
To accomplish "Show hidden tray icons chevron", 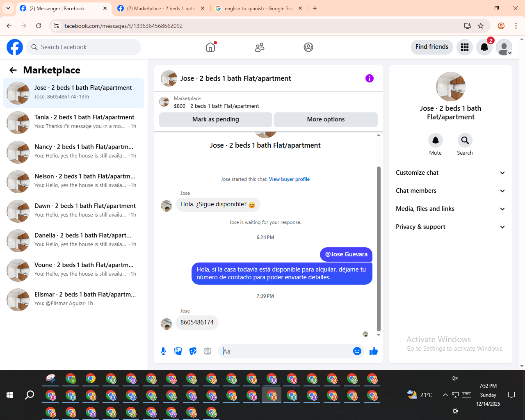I will [445, 395].
